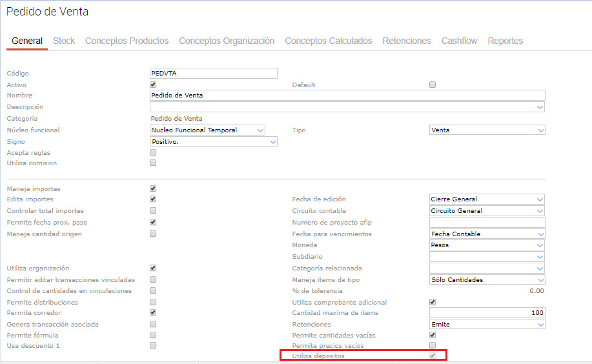The height and width of the screenshot is (364, 592).
Task: Toggle the Acepta reglas checkbox
Action: point(153,153)
